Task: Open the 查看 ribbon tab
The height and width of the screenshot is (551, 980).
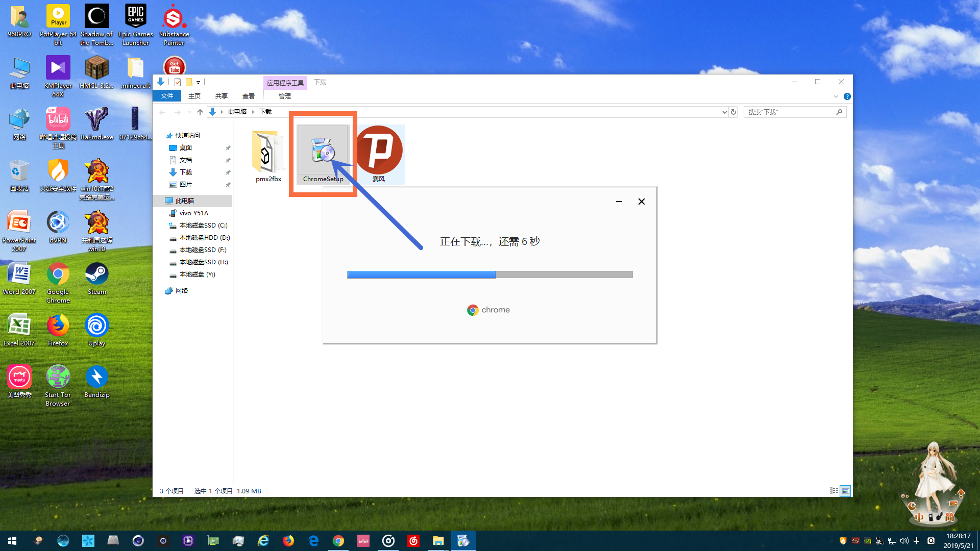Action: point(249,96)
